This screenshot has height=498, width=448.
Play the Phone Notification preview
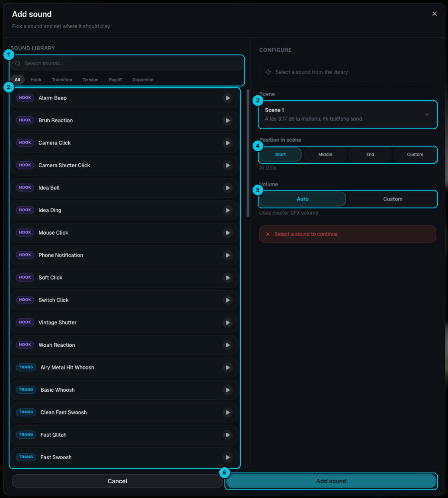click(227, 255)
